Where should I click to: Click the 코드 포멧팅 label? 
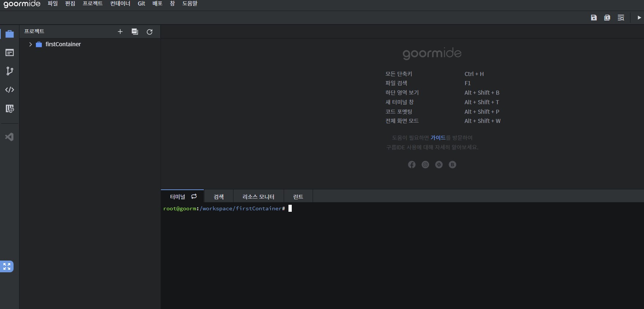pos(399,112)
